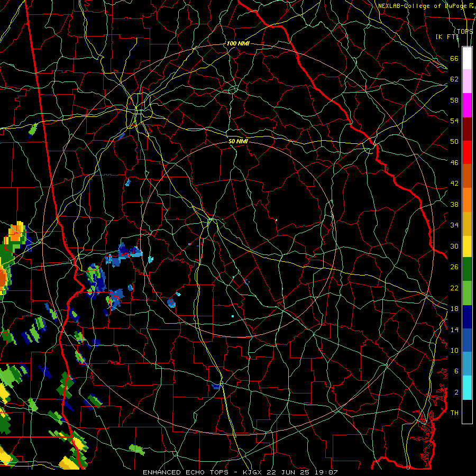
Task: Click legend value "50"
Action: 454,141
